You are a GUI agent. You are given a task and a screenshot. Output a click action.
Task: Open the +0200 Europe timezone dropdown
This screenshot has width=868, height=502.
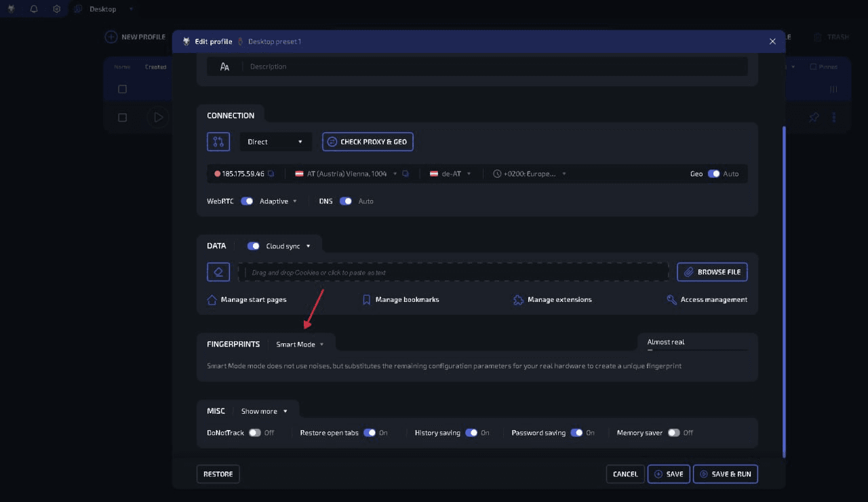click(530, 174)
